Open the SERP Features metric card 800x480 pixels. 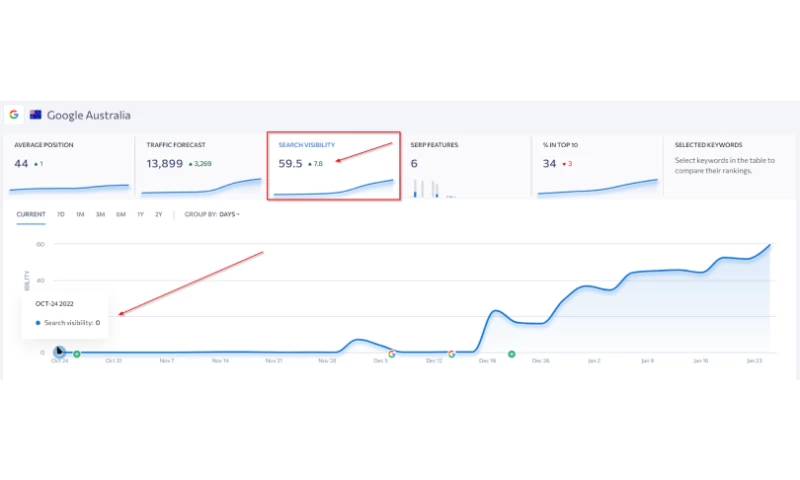point(465,166)
